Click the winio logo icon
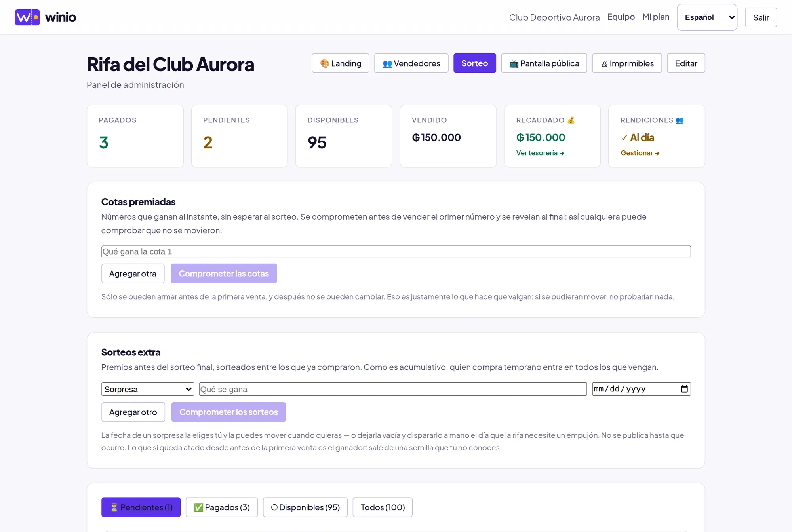792x532 pixels. coord(27,17)
